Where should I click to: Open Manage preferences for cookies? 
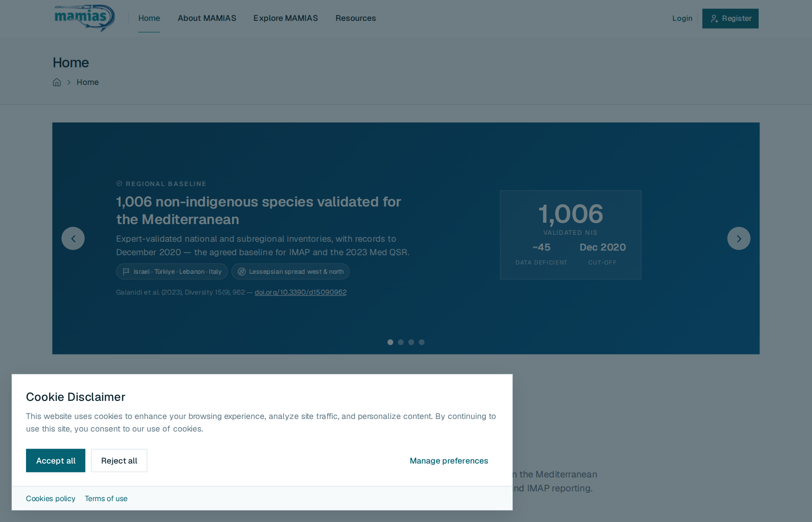pyautogui.click(x=449, y=461)
